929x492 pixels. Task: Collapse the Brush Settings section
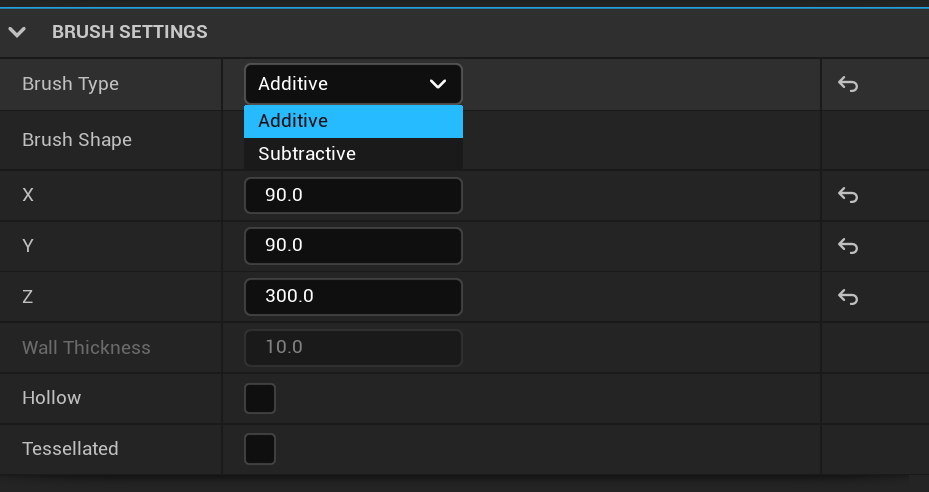tap(17, 32)
